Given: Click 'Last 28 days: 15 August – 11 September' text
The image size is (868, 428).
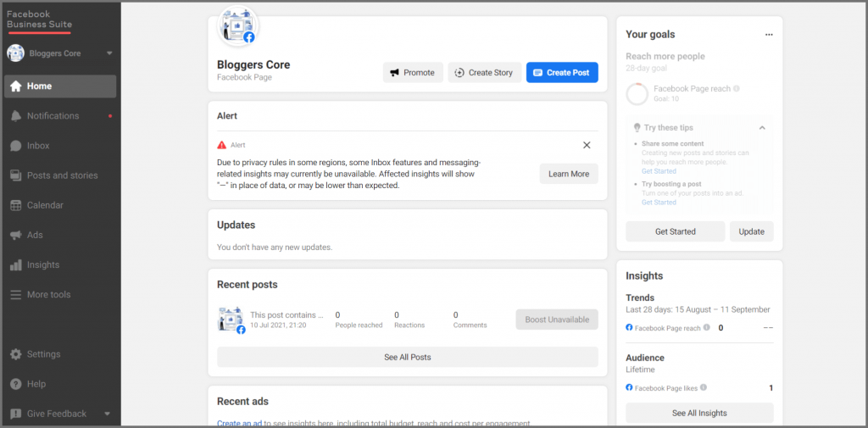Looking at the screenshot, I should (698, 309).
